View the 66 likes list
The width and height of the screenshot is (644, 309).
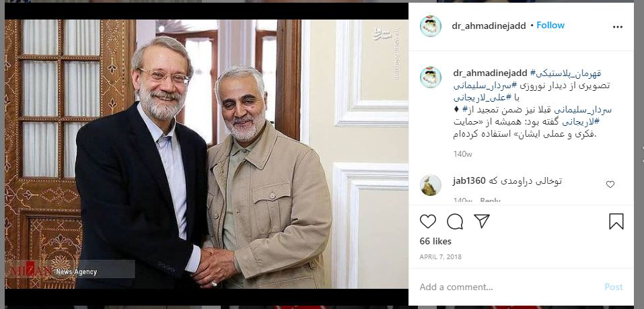click(x=435, y=241)
